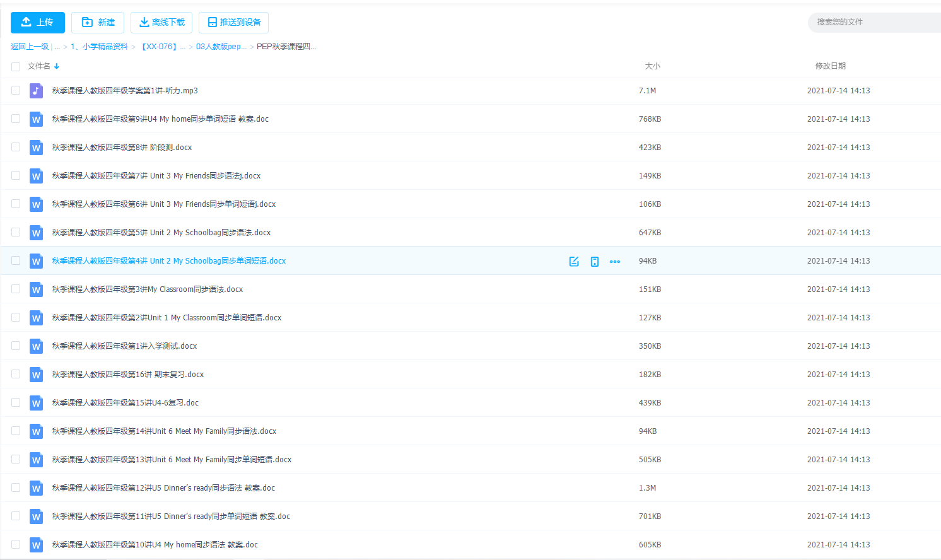
Task: Open the three-dot more menu on highlighted row
Action: tap(615, 261)
